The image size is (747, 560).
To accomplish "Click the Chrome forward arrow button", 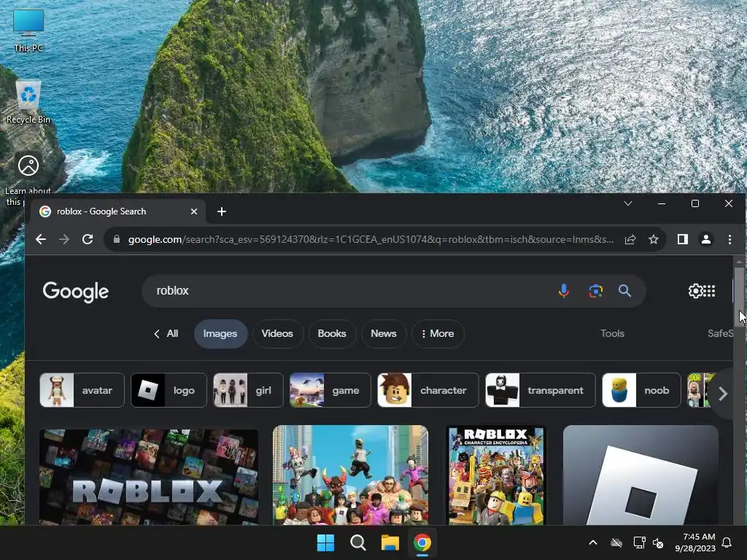I will pyautogui.click(x=64, y=239).
